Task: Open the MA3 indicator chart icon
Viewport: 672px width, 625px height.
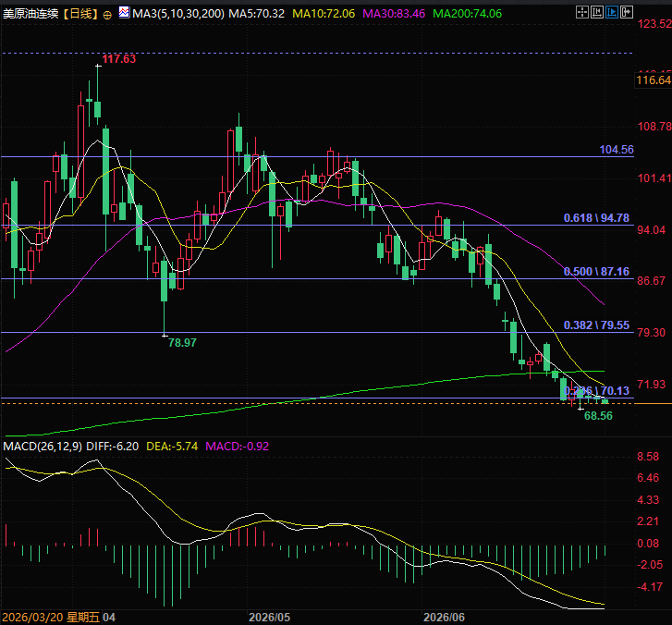Action: pos(124,12)
